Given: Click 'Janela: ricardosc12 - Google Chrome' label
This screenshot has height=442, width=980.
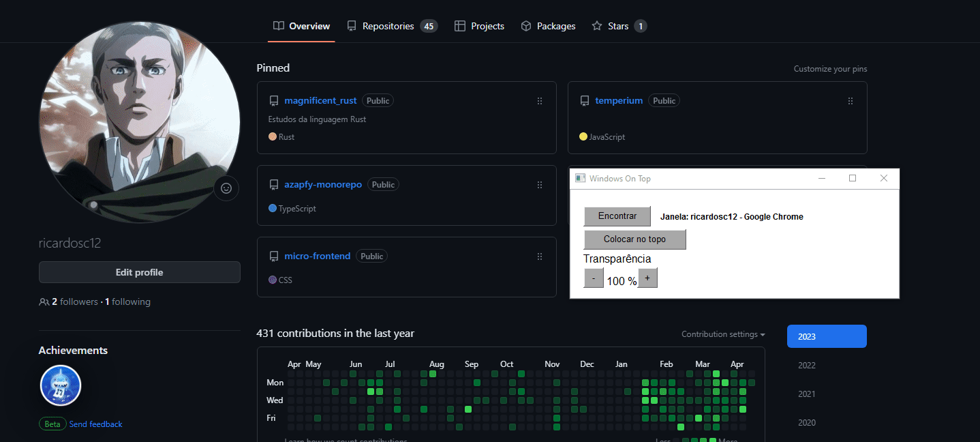Looking at the screenshot, I should (732, 217).
